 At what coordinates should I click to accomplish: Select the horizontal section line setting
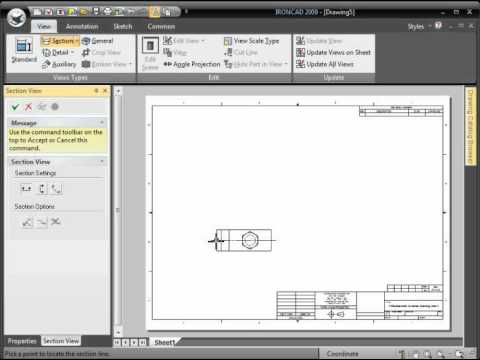point(26,189)
